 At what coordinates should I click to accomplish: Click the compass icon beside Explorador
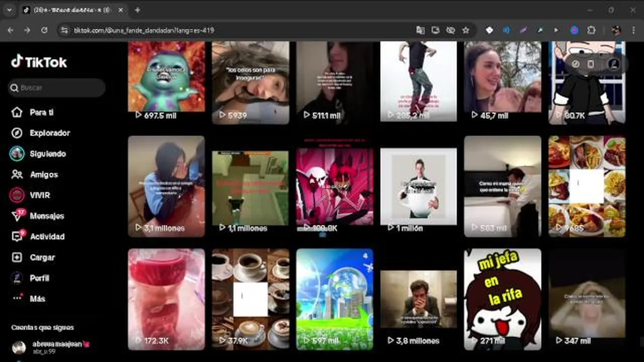(17, 133)
